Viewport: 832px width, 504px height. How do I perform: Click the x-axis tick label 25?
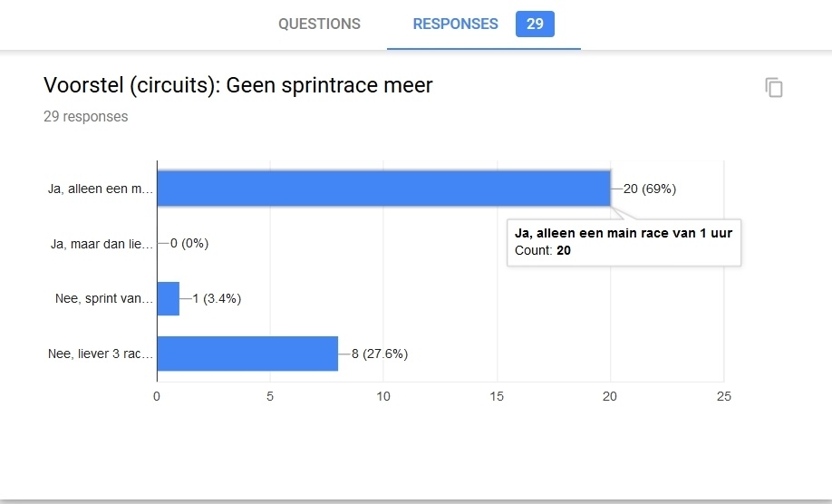[x=723, y=397]
